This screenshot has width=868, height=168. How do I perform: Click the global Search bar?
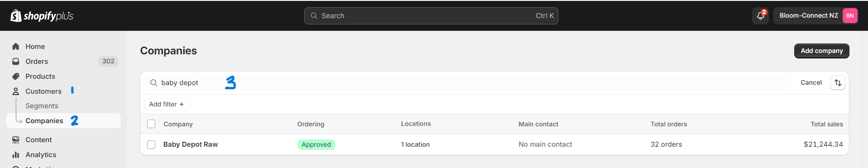pos(431,16)
